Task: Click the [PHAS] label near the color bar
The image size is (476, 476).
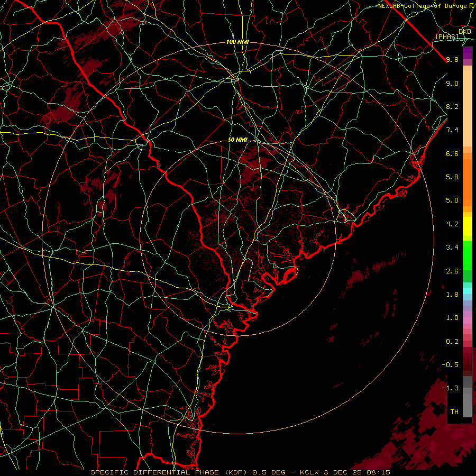Action: click(447, 36)
